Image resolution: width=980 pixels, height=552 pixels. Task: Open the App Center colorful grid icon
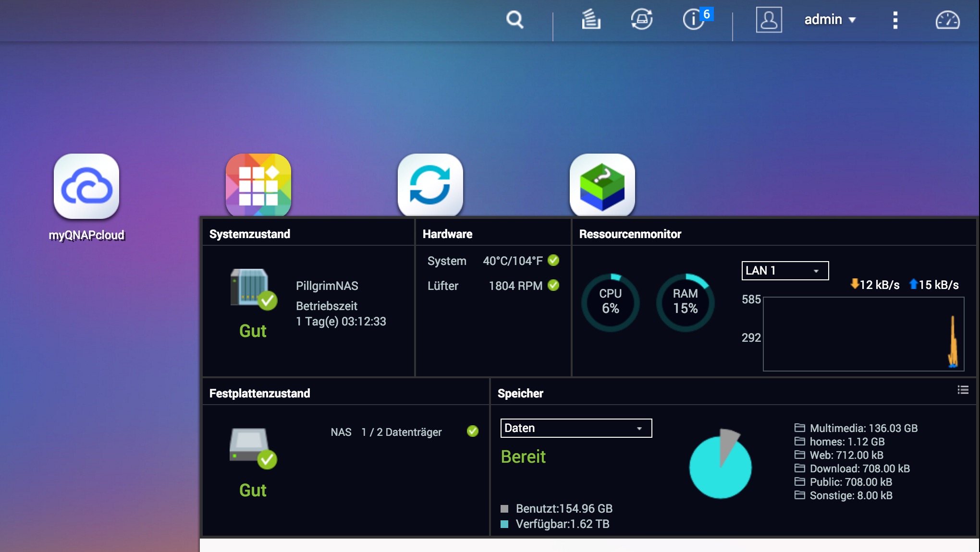(x=258, y=185)
